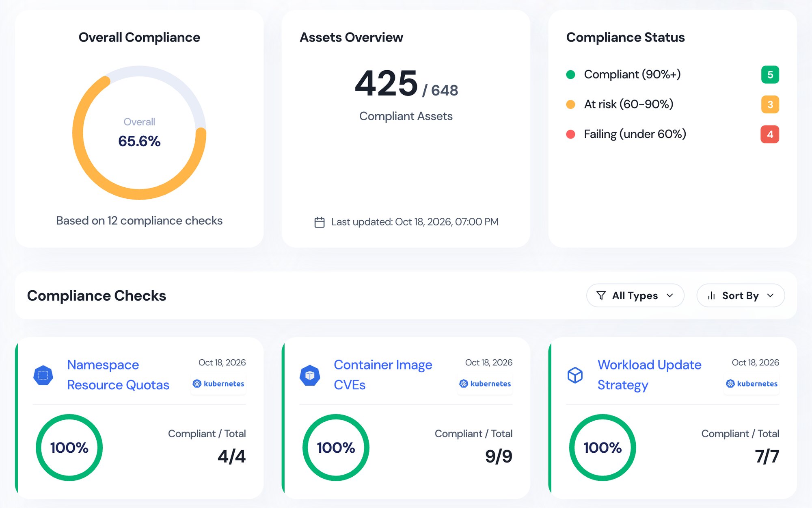Image resolution: width=812 pixels, height=508 pixels.
Task: Click kubernetes badge on Container Image CVEs card
Action: tap(485, 384)
